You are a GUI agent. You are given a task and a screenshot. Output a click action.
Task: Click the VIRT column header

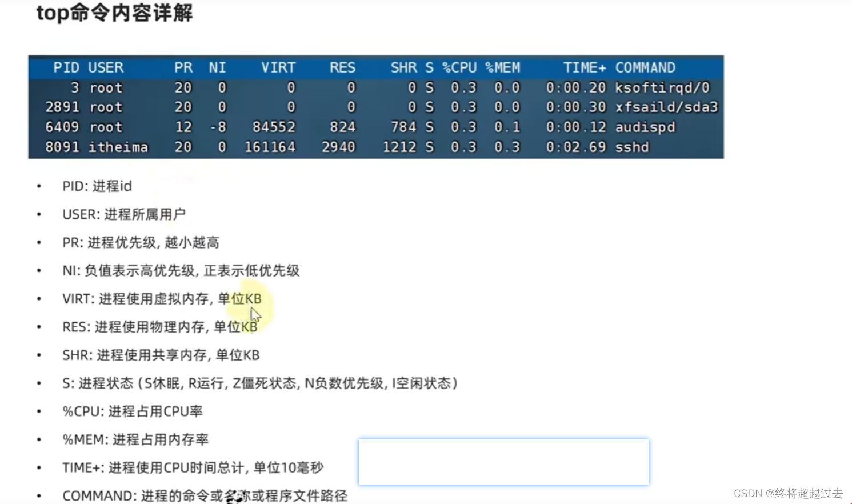[x=278, y=67]
